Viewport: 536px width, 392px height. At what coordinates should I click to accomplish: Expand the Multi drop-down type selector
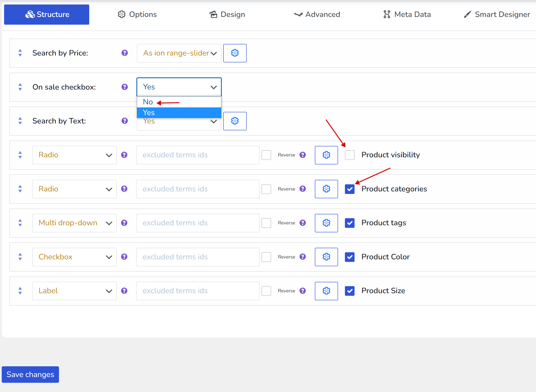(74, 223)
